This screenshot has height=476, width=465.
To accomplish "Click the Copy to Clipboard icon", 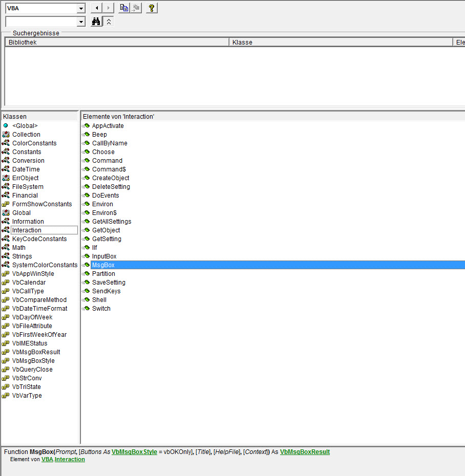I will [x=124, y=8].
